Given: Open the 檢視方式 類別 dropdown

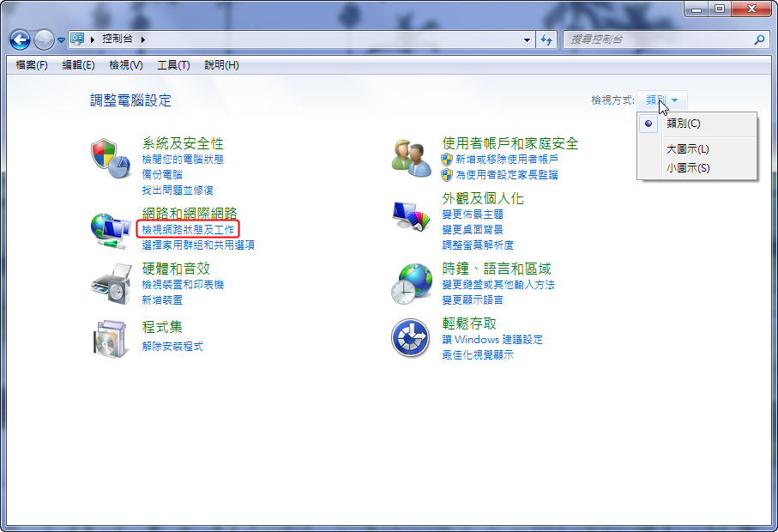Looking at the screenshot, I should coord(662,100).
